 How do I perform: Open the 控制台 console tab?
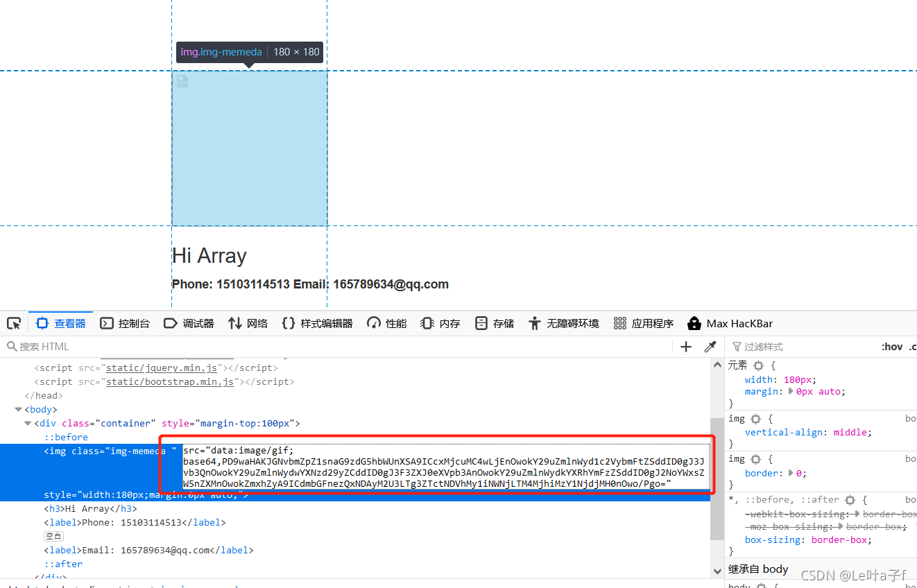point(125,323)
